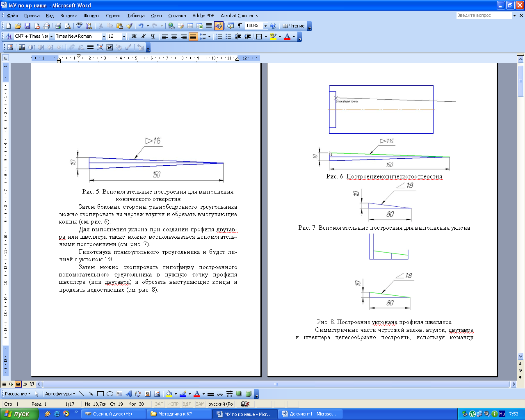This screenshot has width=525, height=420.
Task: Insert picture from the Picture toolbar
Action: point(10,47)
